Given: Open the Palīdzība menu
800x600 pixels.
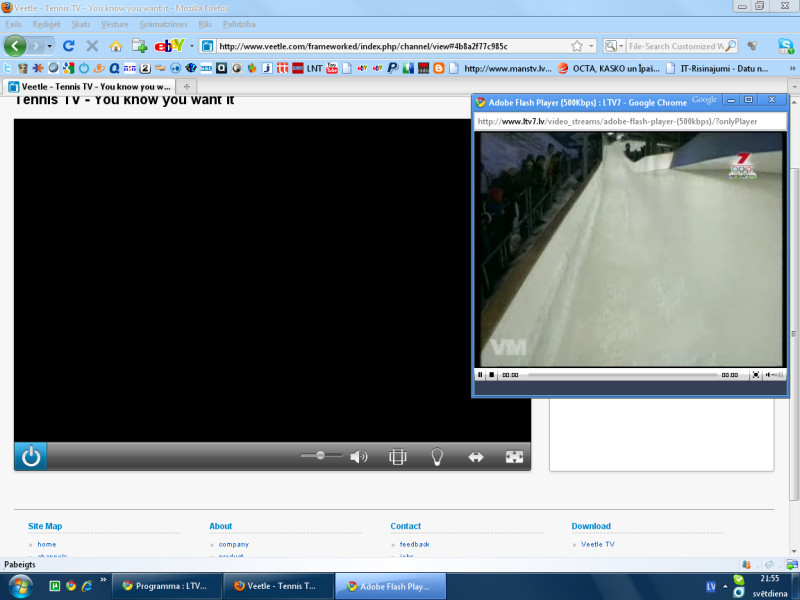Looking at the screenshot, I should (239, 24).
